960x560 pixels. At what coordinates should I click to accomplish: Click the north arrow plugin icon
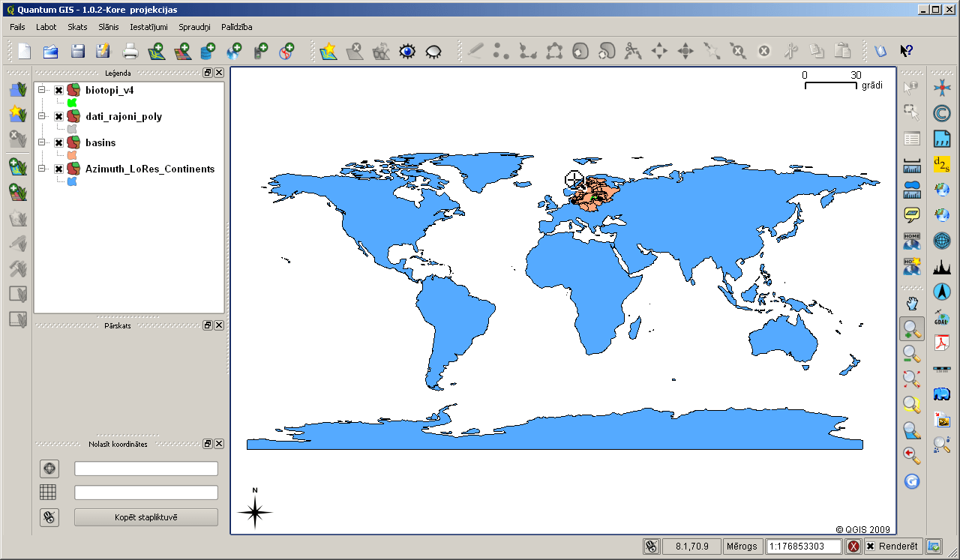tap(942, 291)
